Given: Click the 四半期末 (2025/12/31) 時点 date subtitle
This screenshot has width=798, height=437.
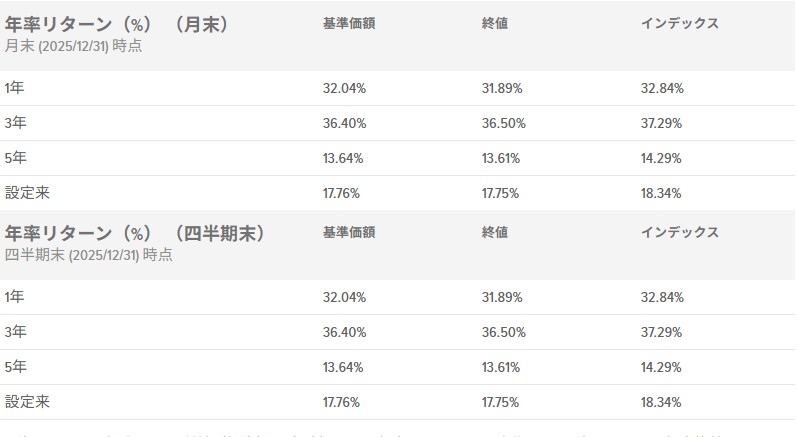Looking at the screenshot, I should tap(88, 255).
